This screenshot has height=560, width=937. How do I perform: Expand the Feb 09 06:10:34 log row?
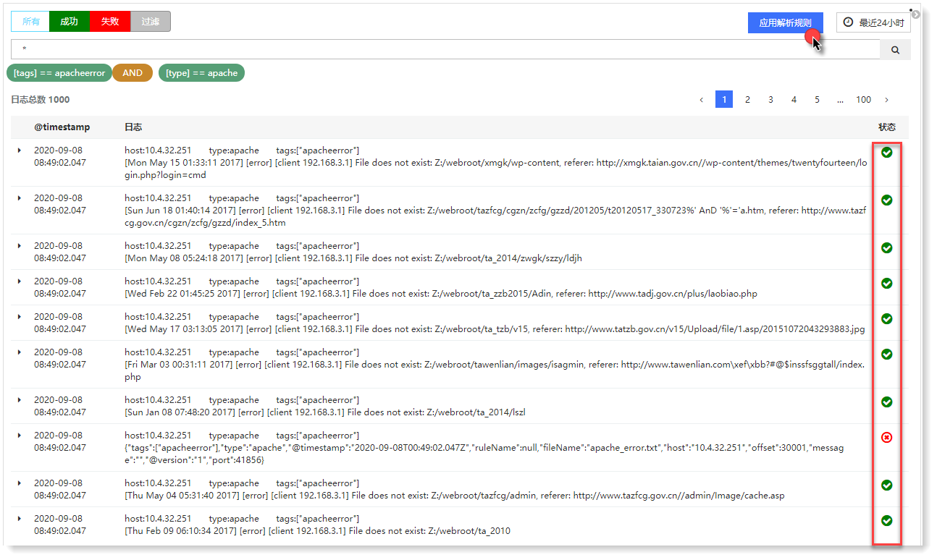coord(20,518)
